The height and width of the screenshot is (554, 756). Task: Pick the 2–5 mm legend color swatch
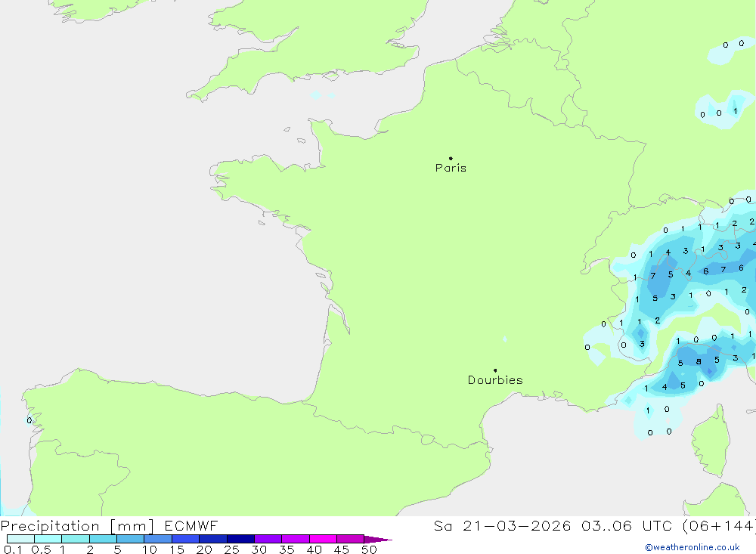coord(103,539)
